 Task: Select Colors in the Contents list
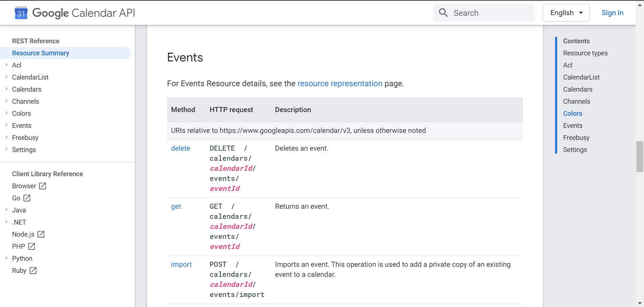tap(572, 113)
